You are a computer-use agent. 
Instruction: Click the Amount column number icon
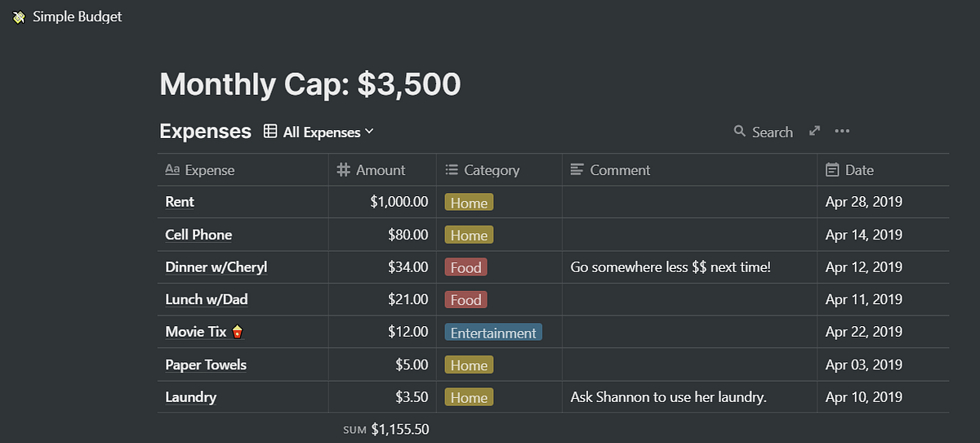[344, 170]
